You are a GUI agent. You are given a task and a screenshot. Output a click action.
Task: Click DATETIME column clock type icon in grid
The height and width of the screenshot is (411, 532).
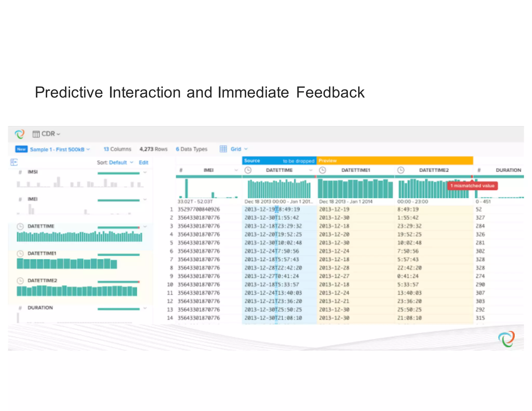(248, 170)
